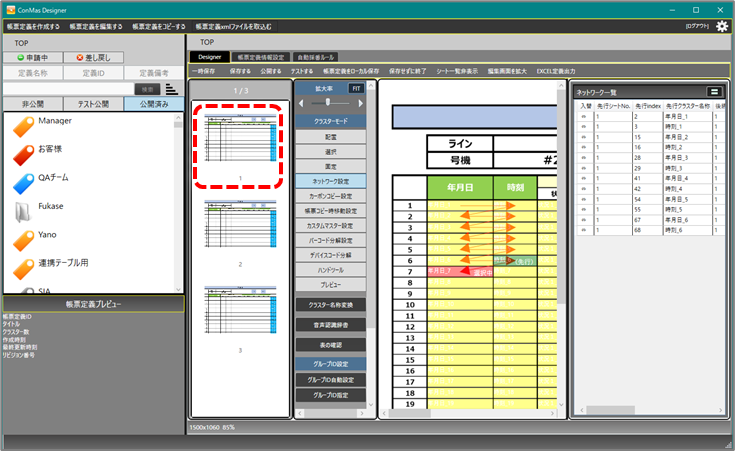Viewport: 735px width, 451px height.
Task: Click zoom decrease left arrow
Action: pyautogui.click(x=302, y=103)
